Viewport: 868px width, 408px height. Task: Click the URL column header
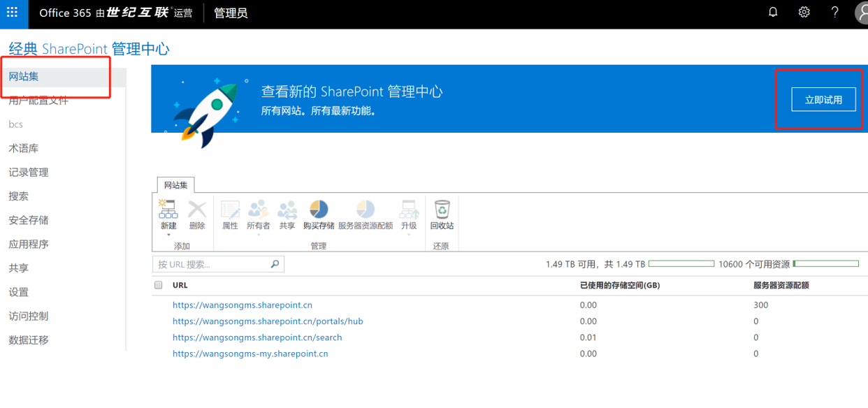[180, 285]
